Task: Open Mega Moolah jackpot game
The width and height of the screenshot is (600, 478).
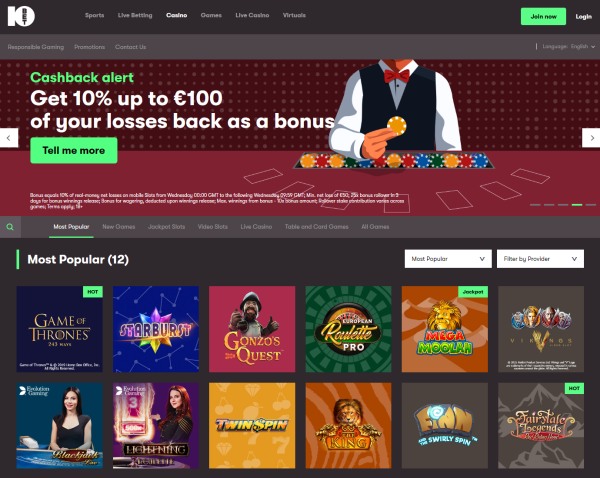Action: click(445, 329)
